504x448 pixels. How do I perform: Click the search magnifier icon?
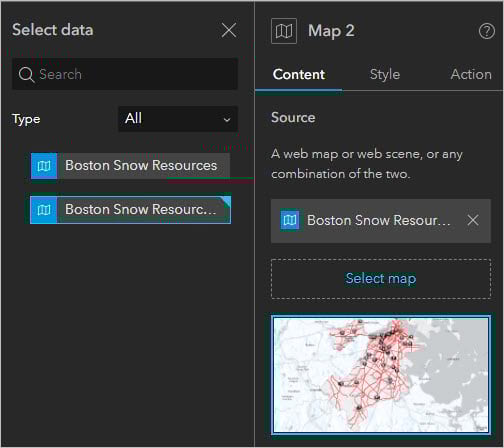pyautogui.click(x=26, y=74)
